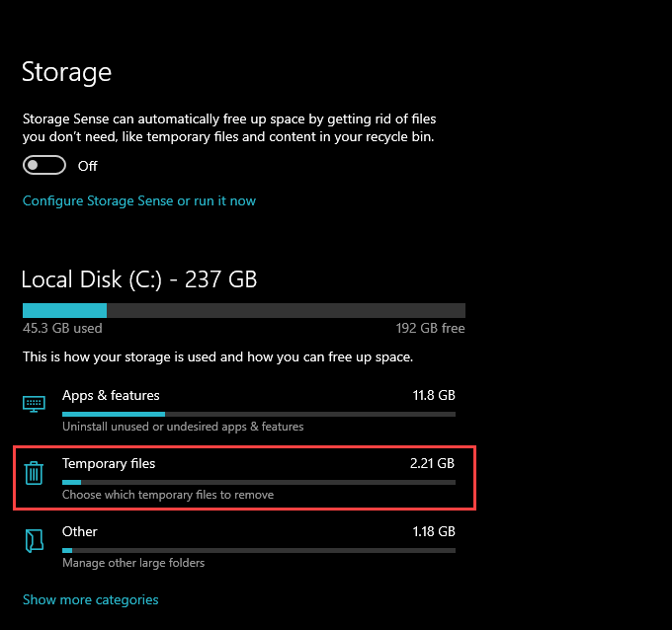Click the Temporary files usage bar
Image resolution: width=672 pixels, height=630 pixels.
tap(258, 482)
